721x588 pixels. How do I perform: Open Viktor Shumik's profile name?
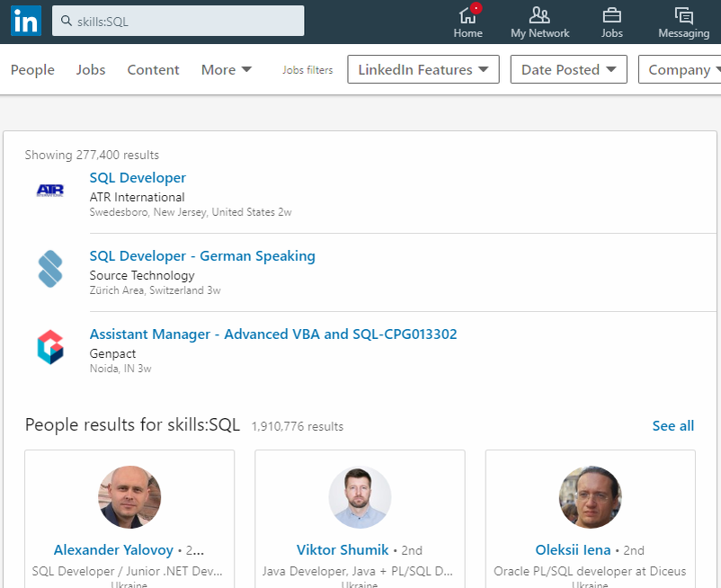[343, 549]
